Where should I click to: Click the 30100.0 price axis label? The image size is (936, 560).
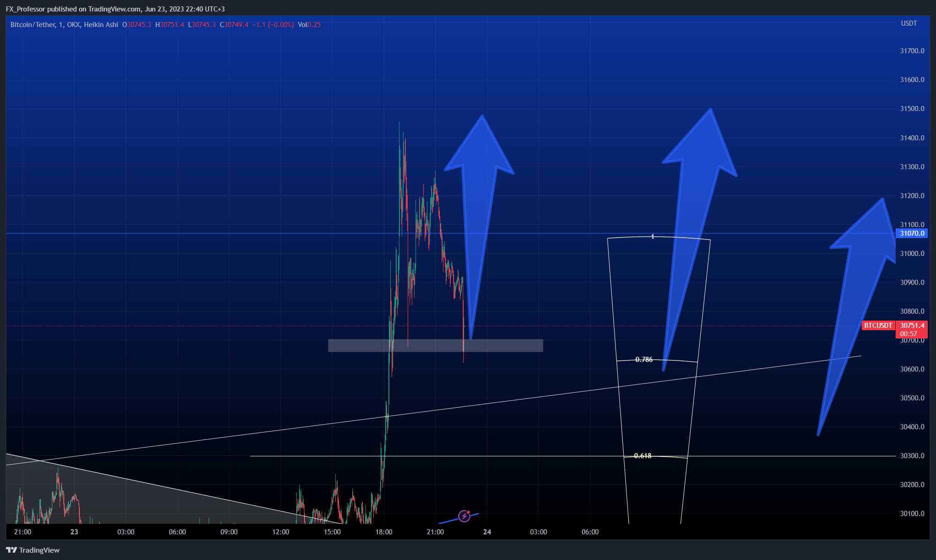coord(912,514)
